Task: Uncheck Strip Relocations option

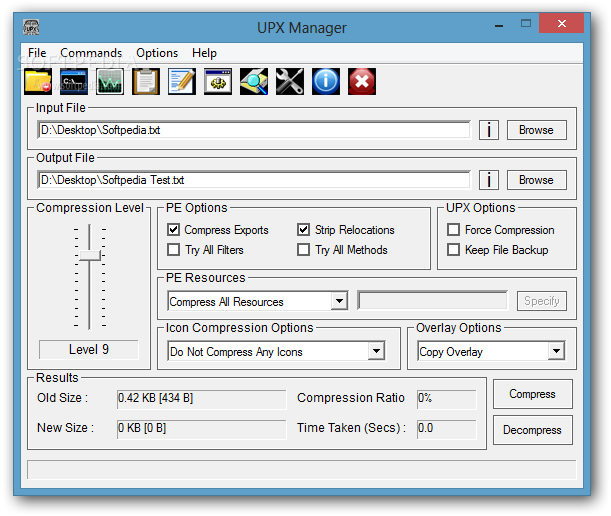Action: (x=304, y=230)
